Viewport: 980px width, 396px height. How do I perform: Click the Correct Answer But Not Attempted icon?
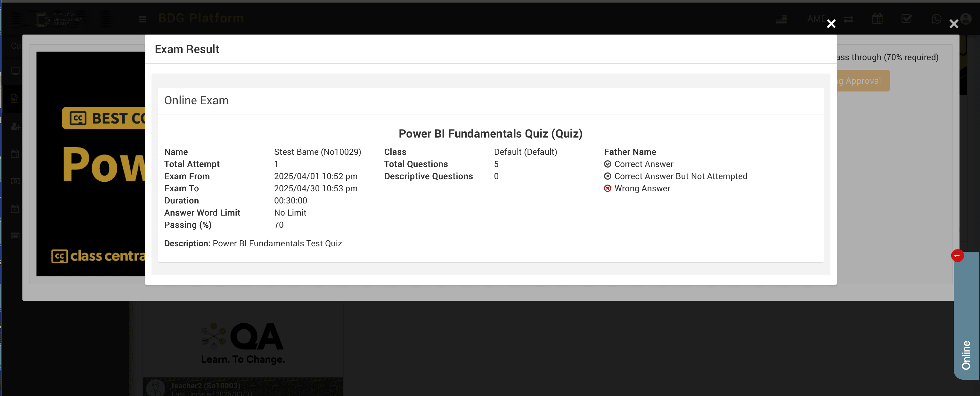(x=608, y=176)
